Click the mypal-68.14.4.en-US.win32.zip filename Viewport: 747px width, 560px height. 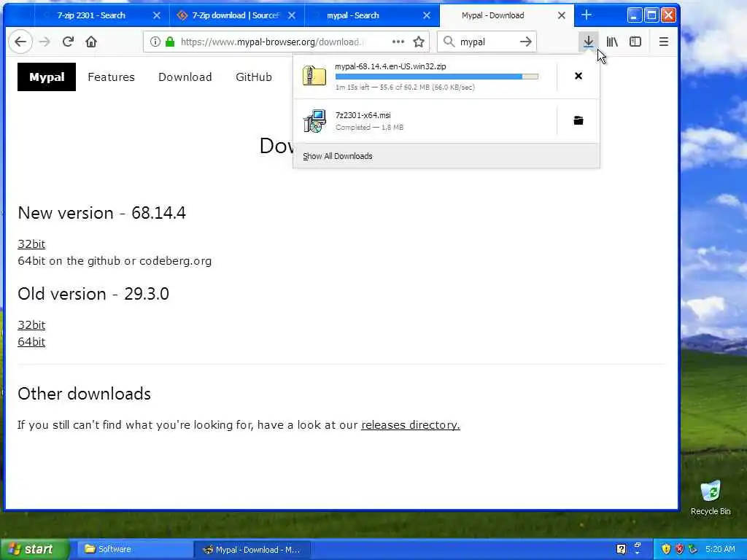391,66
